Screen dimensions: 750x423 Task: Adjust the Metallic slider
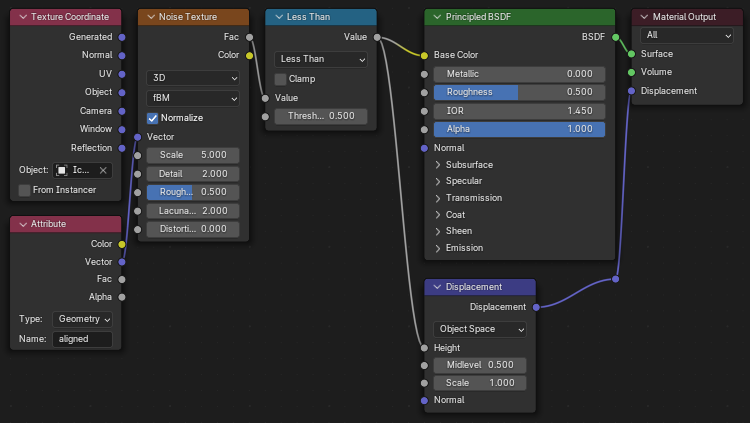[x=519, y=74]
